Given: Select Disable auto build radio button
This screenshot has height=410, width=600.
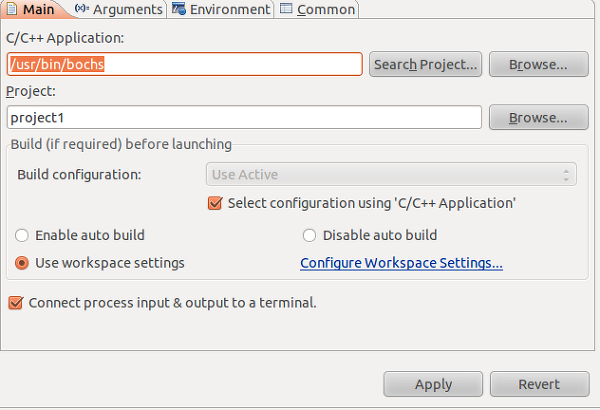Looking at the screenshot, I should (x=309, y=235).
